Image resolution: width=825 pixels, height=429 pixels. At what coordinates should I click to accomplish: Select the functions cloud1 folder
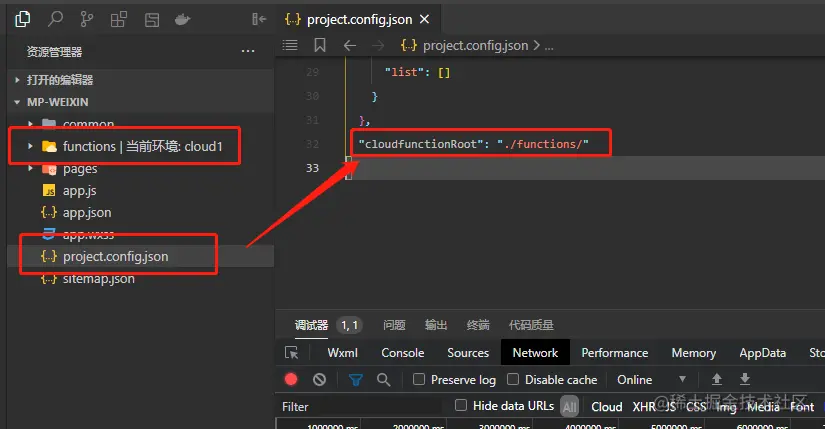(x=142, y=146)
